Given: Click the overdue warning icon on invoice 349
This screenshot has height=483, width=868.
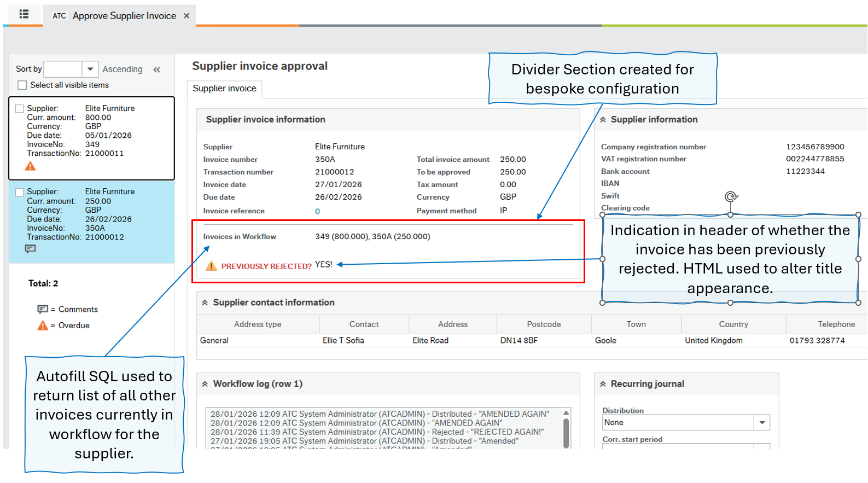Looking at the screenshot, I should click(30, 166).
